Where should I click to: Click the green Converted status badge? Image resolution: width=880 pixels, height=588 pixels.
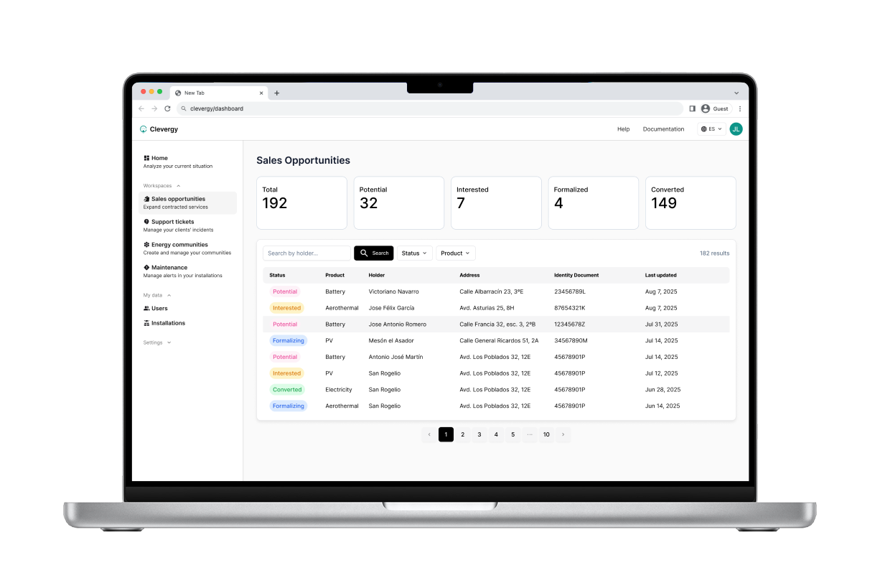coord(287,390)
